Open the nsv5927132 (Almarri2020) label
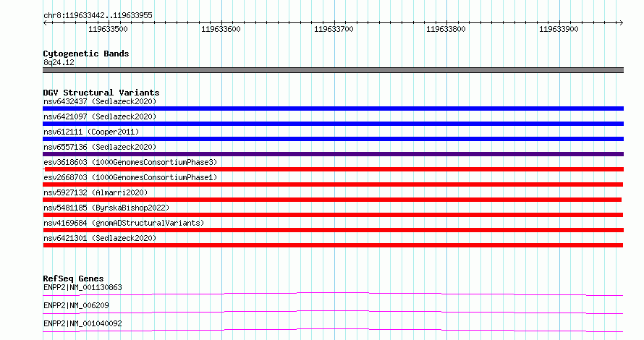Screen dimensions: 644x340 [x=96, y=192]
